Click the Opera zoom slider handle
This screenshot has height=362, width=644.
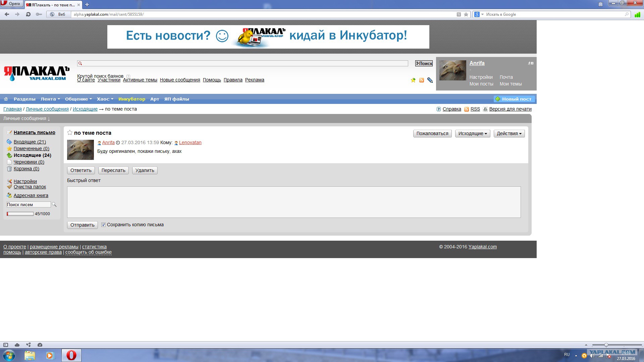pos(606,345)
